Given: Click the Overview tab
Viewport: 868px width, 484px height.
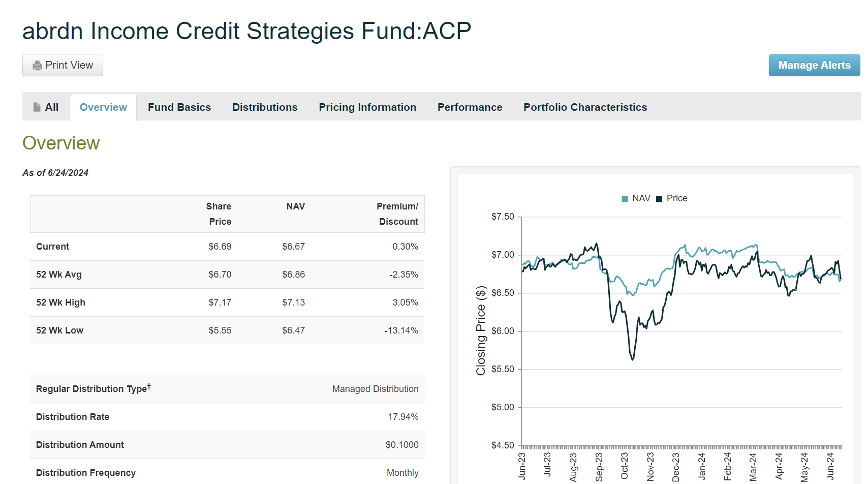Looking at the screenshot, I should (103, 107).
